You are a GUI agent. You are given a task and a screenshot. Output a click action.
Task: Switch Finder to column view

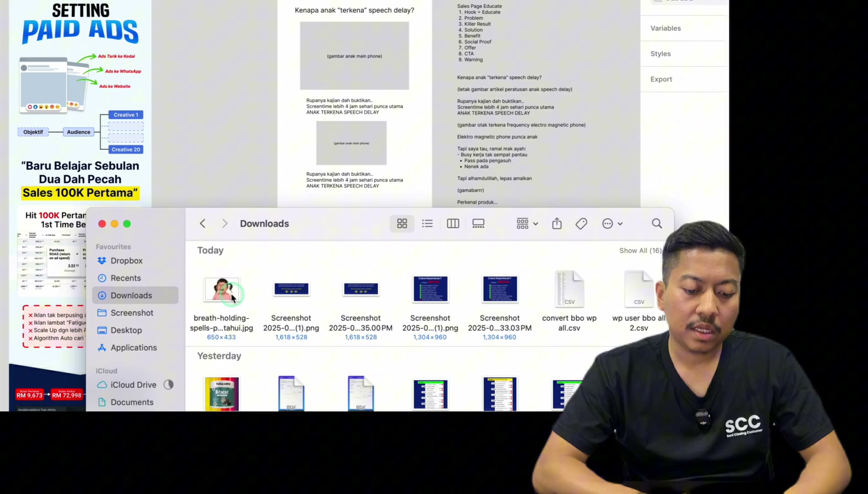pos(453,224)
